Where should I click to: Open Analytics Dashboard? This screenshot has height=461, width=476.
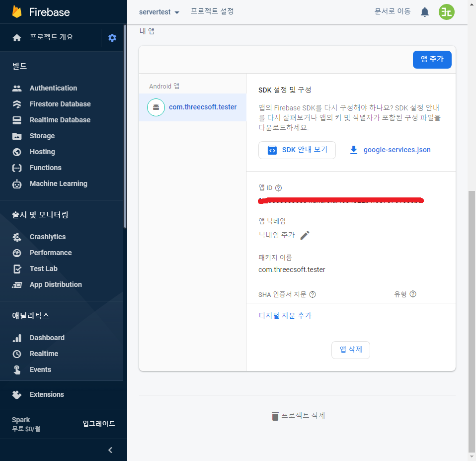(47, 338)
